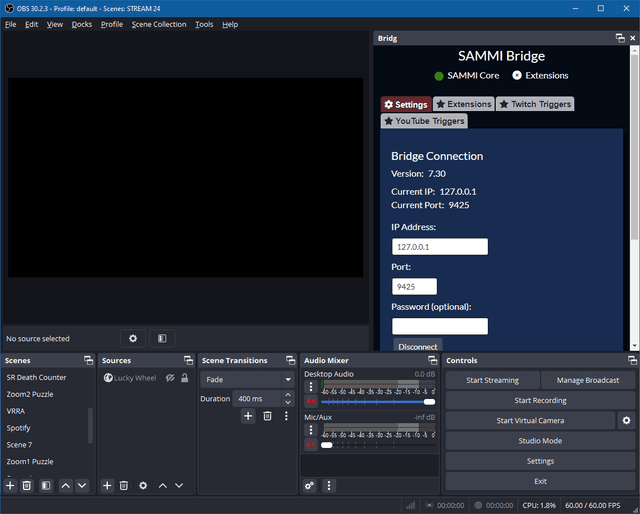The image size is (640, 514).
Task: Click the IP Address input field
Action: tap(439, 246)
